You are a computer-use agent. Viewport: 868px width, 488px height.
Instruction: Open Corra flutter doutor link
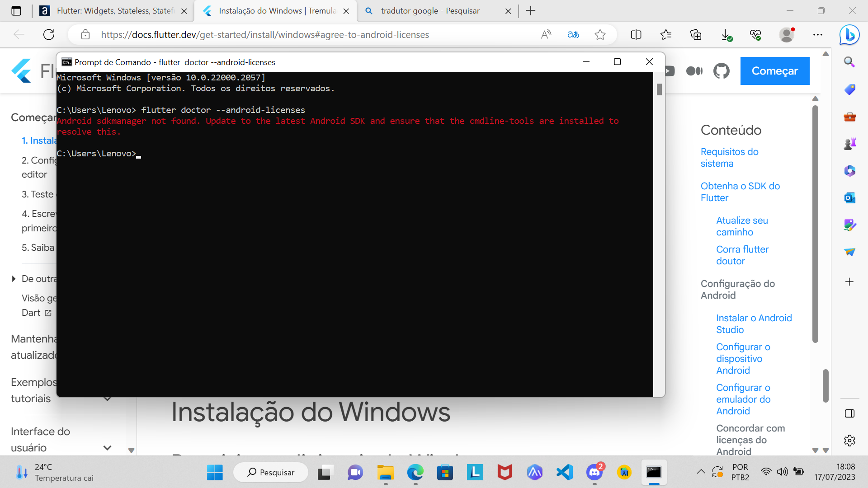[x=742, y=255]
